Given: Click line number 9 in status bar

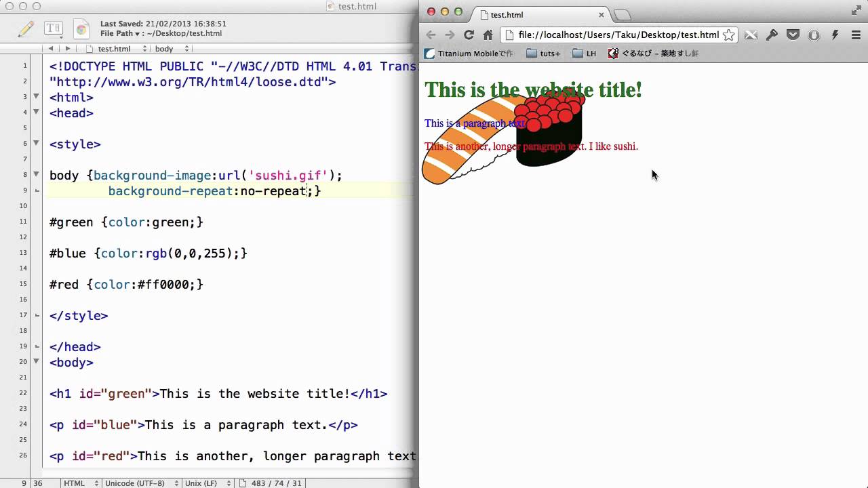Looking at the screenshot, I should [x=24, y=483].
